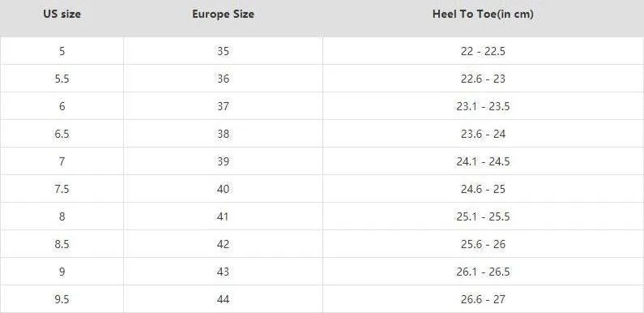Click the 22.6 - 23 measurement cell
Screen dimensions: 644x313
[x=483, y=79]
